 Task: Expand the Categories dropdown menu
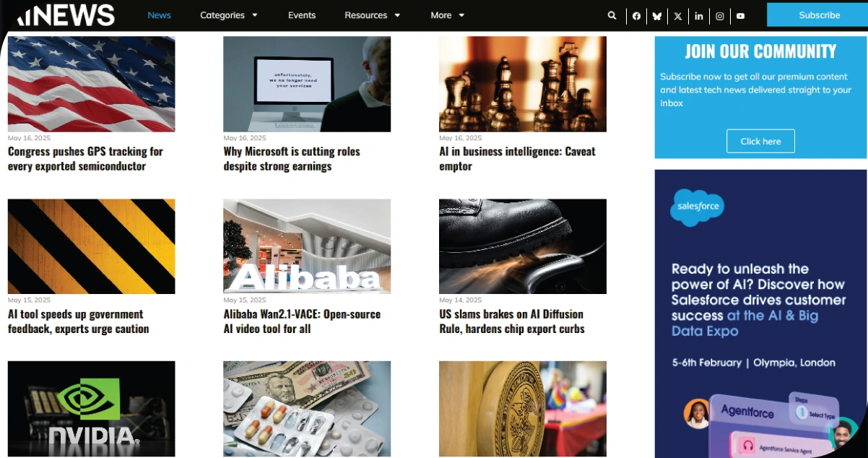coord(228,15)
